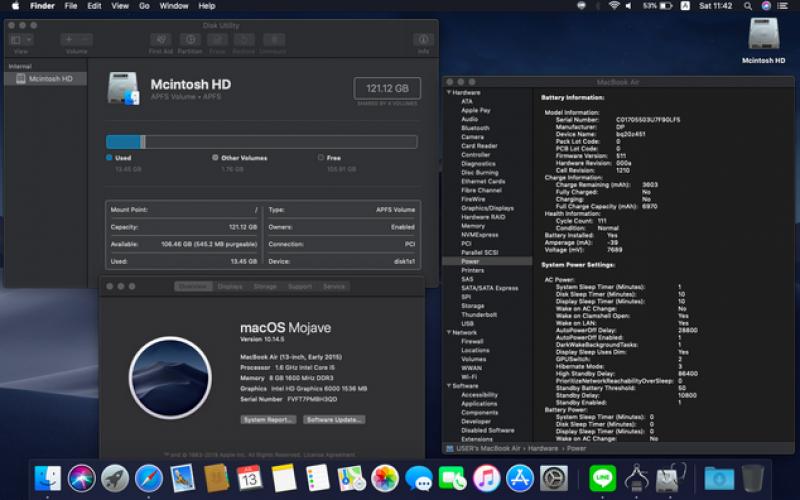Select Memory in System Information sidebar

coord(473,226)
